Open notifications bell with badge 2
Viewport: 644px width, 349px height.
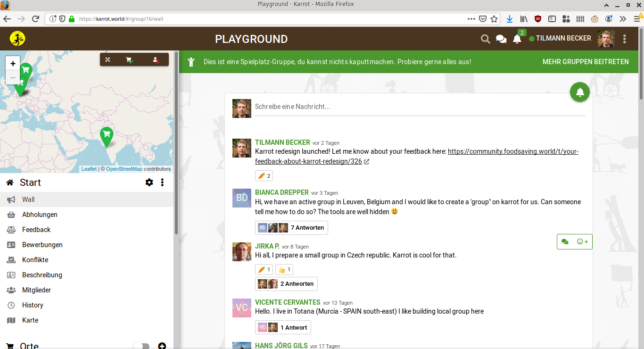tap(517, 39)
